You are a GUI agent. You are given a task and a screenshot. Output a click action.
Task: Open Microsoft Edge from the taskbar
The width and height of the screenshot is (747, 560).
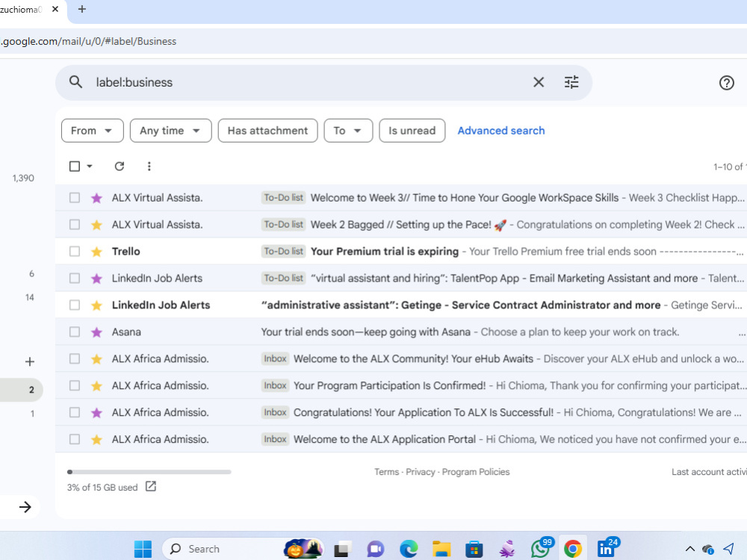pos(409,549)
